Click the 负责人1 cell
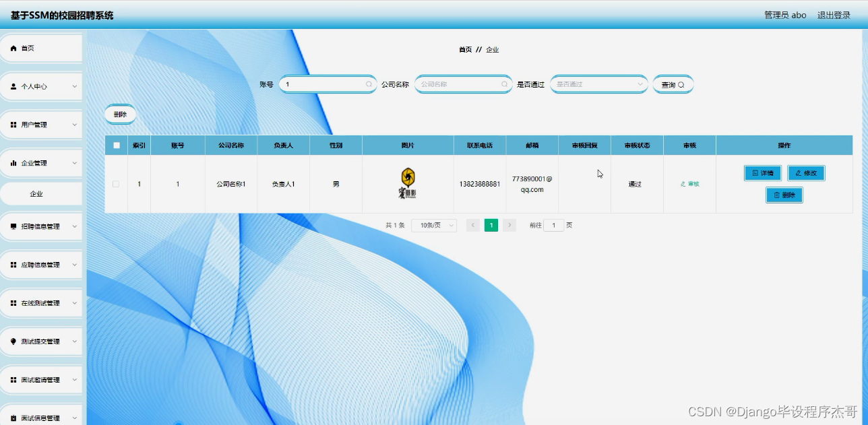This screenshot has width=868, height=425. [283, 184]
